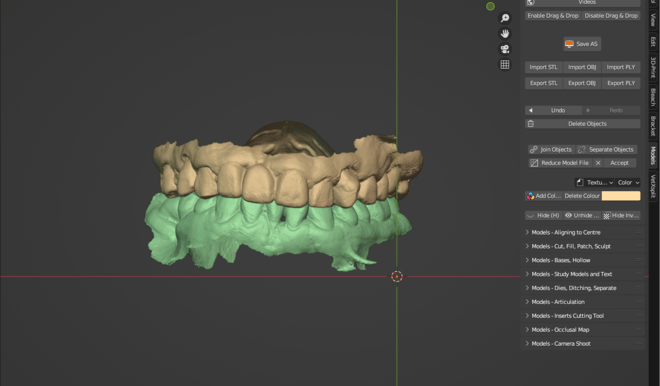Click the X cancel icon beside Accept
The width and height of the screenshot is (660, 386).
tap(598, 163)
